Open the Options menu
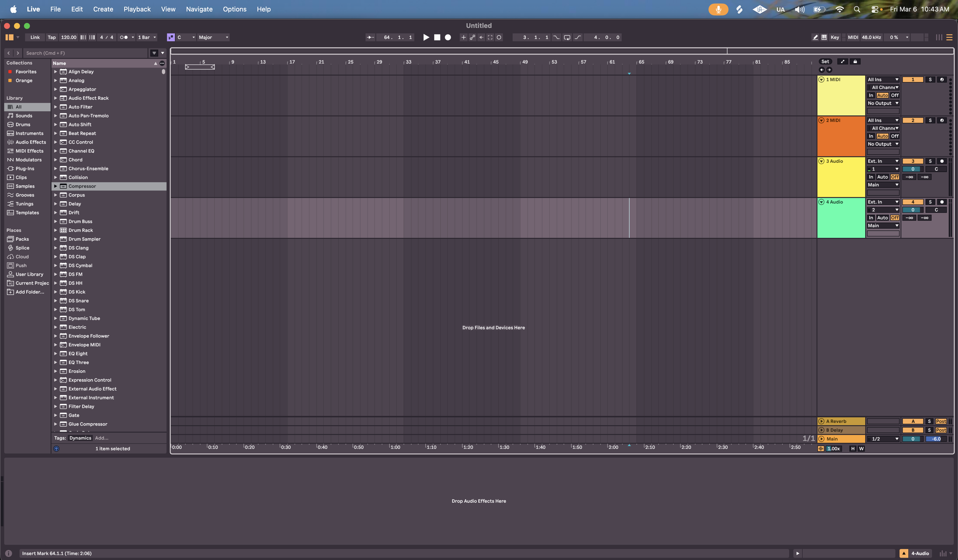The image size is (958, 560). [235, 9]
